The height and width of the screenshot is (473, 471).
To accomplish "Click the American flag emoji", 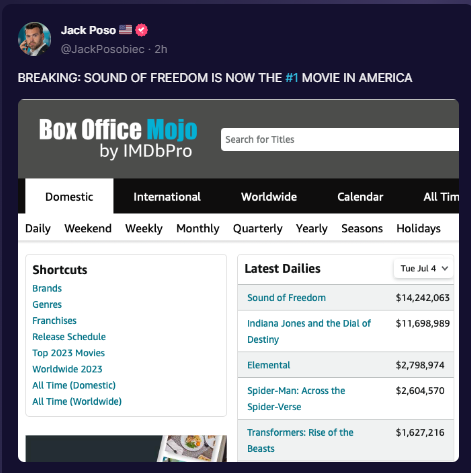I will pos(125,30).
